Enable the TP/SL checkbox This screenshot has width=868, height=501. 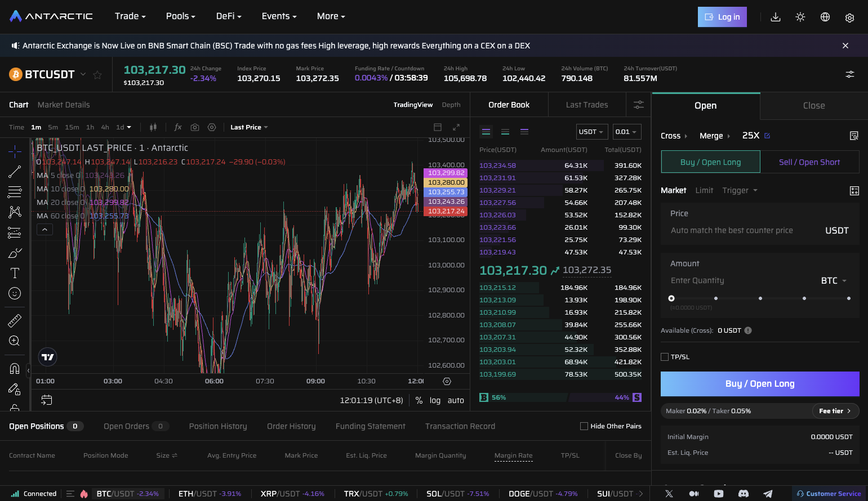pos(665,357)
